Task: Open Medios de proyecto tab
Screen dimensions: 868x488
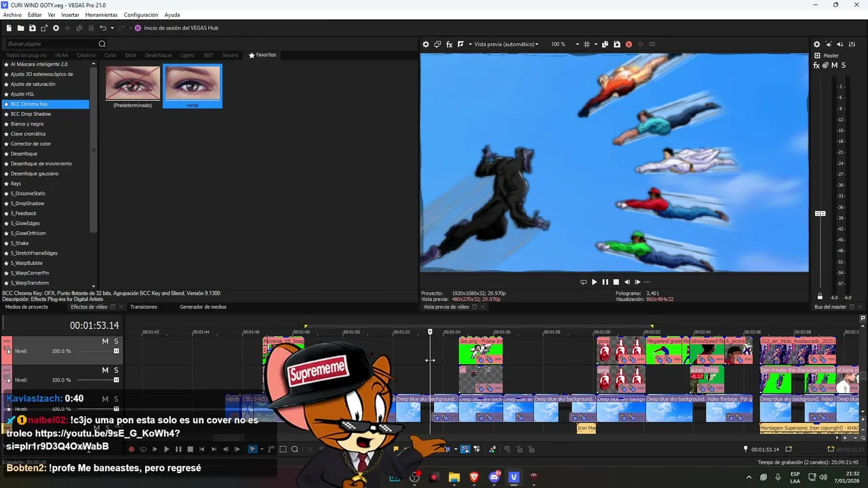Action: click(x=26, y=307)
